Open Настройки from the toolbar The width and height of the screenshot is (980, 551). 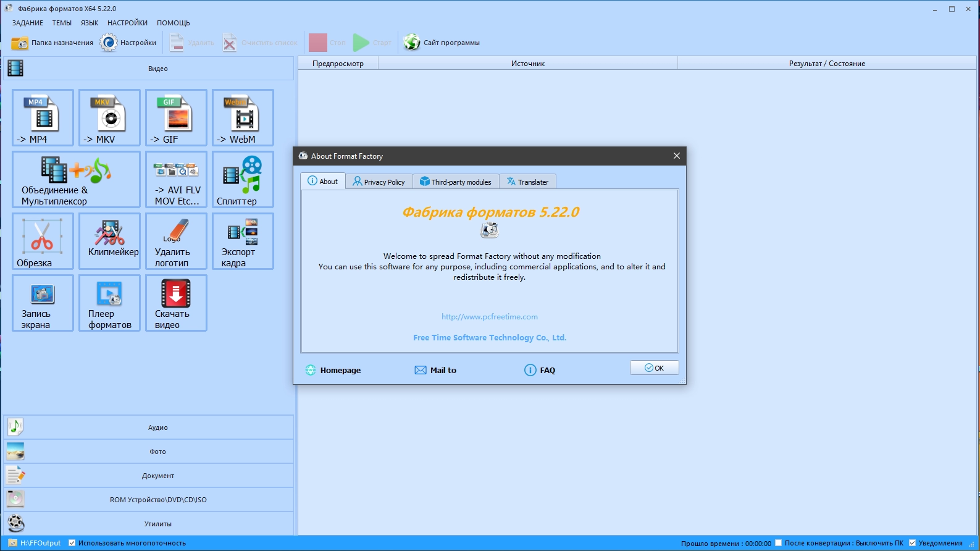pos(128,43)
